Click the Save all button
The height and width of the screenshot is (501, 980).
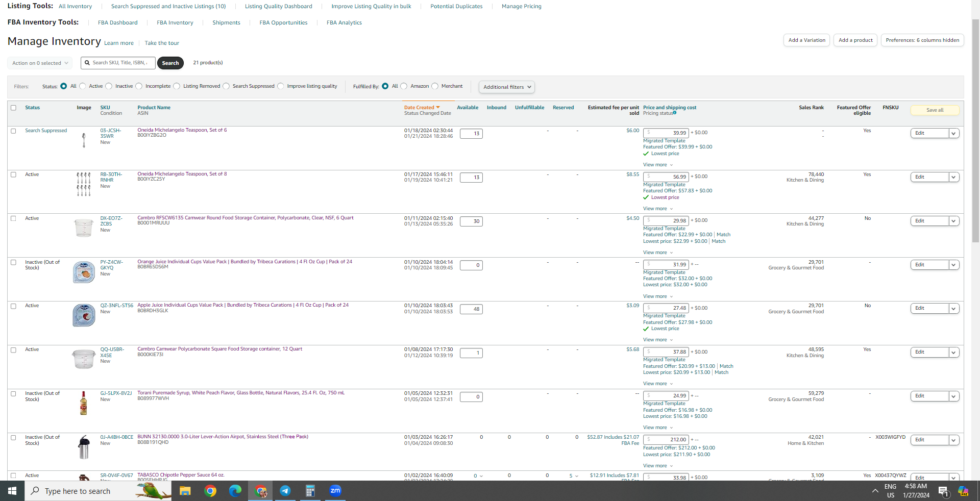click(x=935, y=110)
